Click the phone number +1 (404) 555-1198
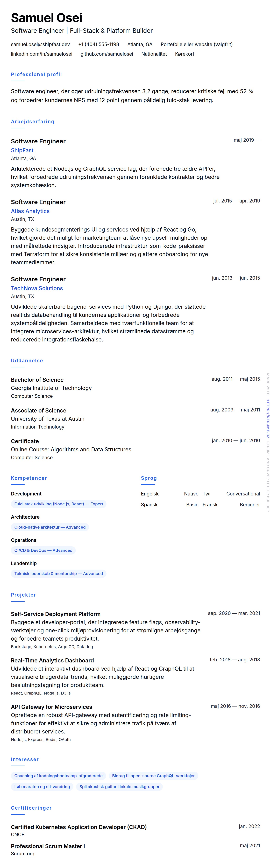 99,45
